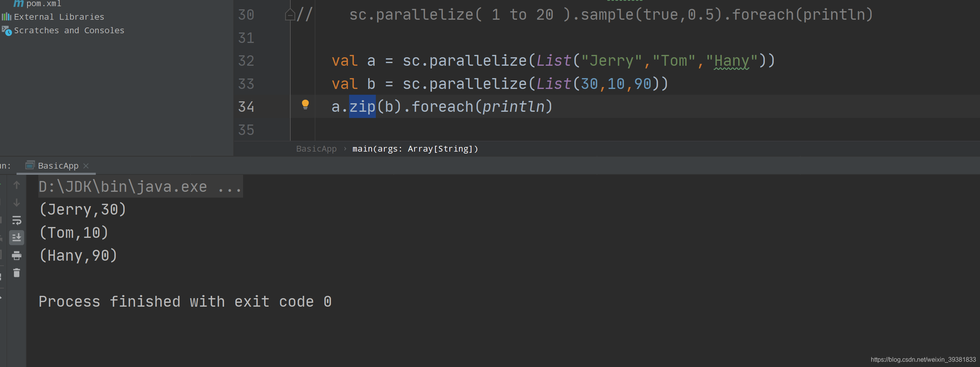Toggle soft-wrap in the console

17,220
